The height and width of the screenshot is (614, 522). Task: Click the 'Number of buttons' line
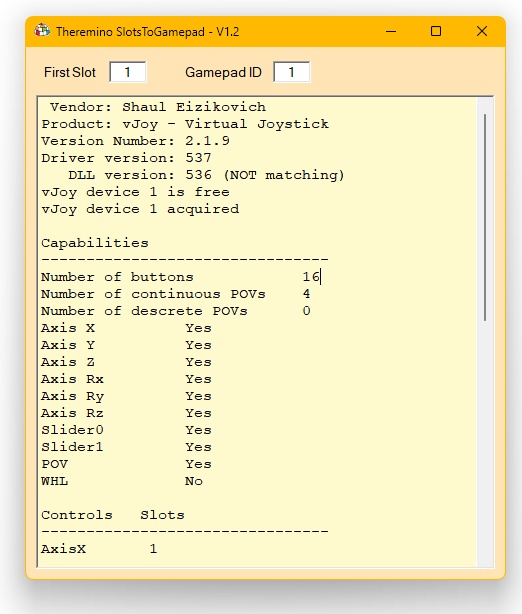pyautogui.click(x=181, y=277)
